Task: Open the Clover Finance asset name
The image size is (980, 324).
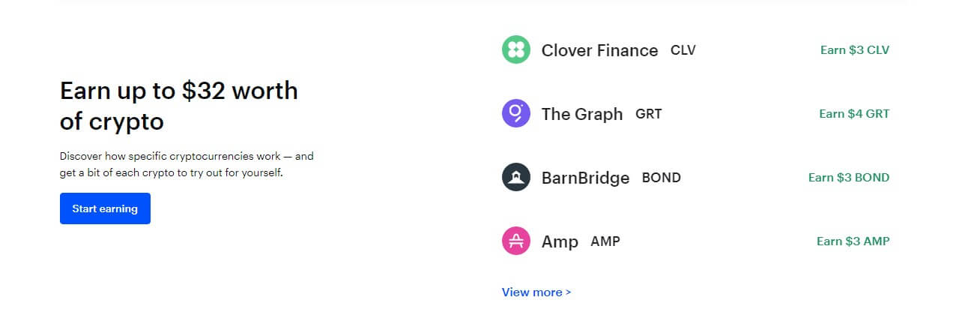Action: point(599,50)
